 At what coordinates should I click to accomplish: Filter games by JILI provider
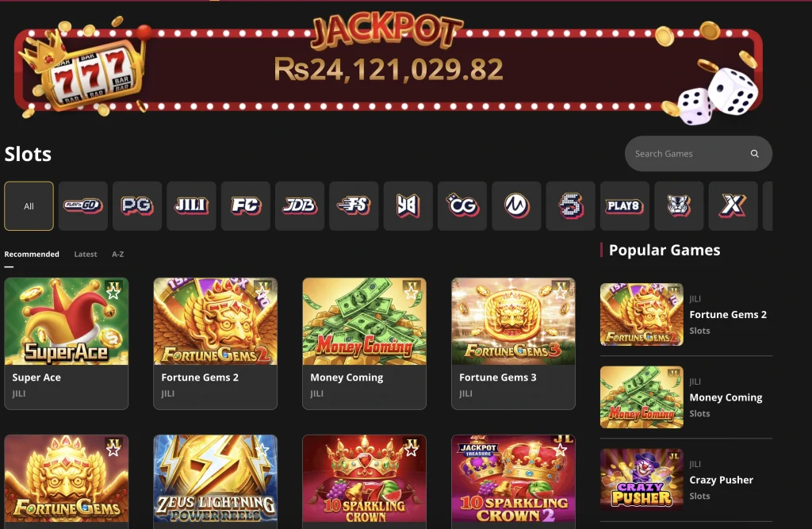[x=191, y=205]
